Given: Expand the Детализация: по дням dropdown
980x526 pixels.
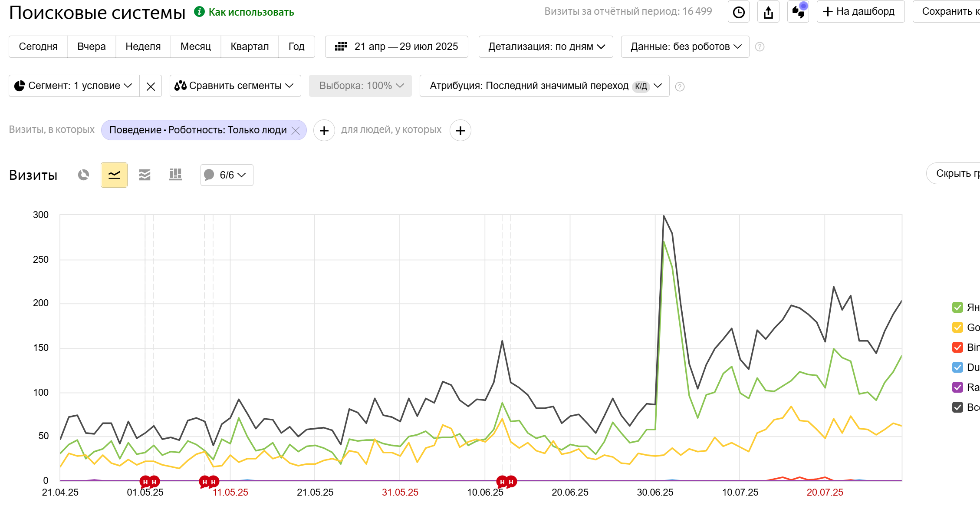Looking at the screenshot, I should pyautogui.click(x=546, y=46).
